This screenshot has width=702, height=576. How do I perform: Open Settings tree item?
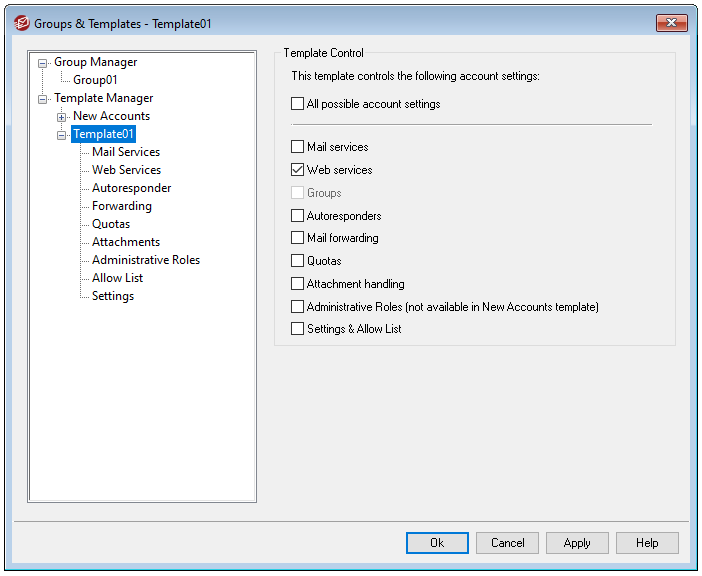tap(113, 296)
